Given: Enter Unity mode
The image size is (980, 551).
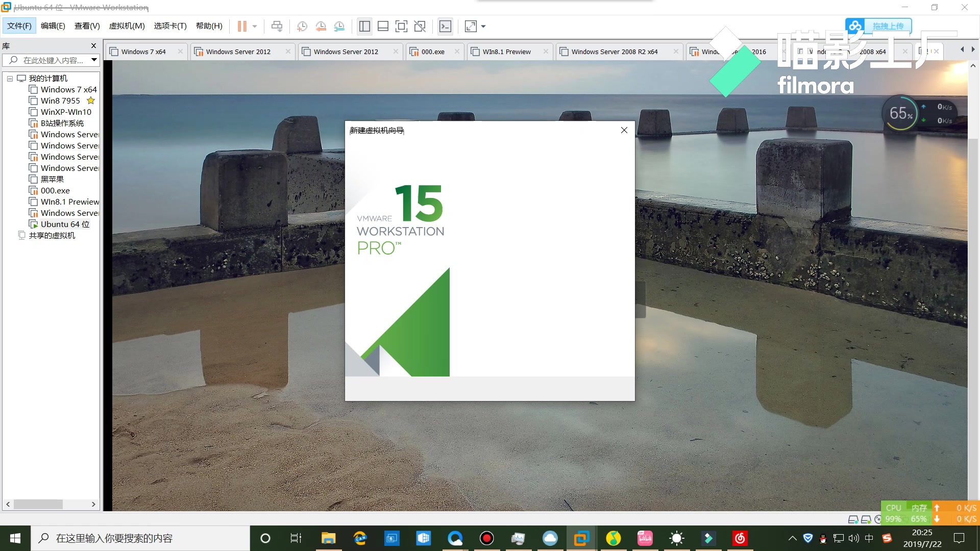Looking at the screenshot, I should [420, 26].
